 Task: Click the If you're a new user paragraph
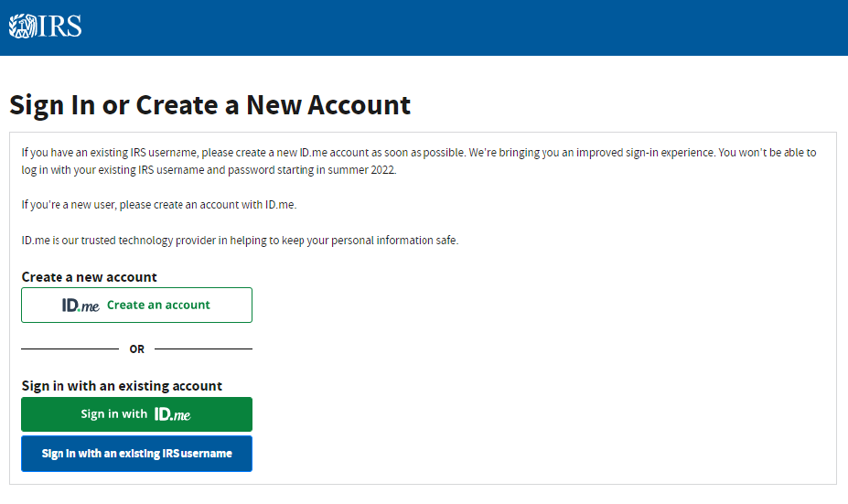tap(159, 205)
